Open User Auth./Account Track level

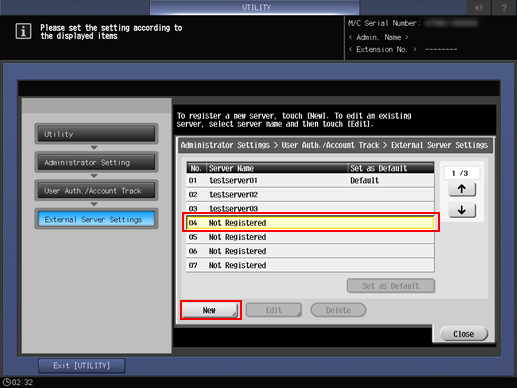point(96,191)
